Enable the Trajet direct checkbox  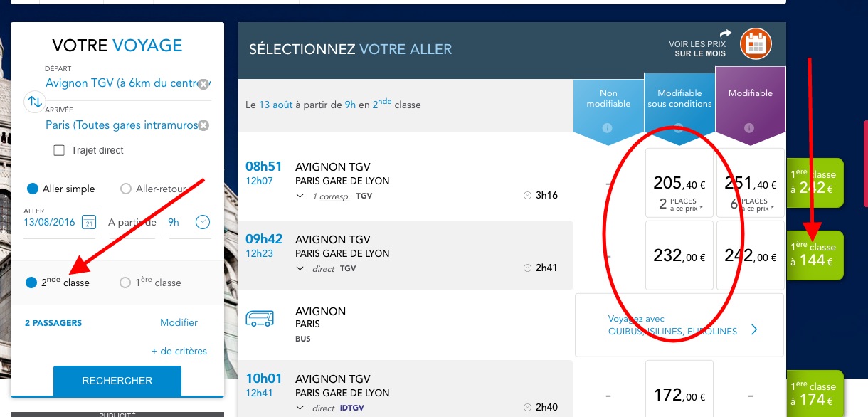click(59, 150)
